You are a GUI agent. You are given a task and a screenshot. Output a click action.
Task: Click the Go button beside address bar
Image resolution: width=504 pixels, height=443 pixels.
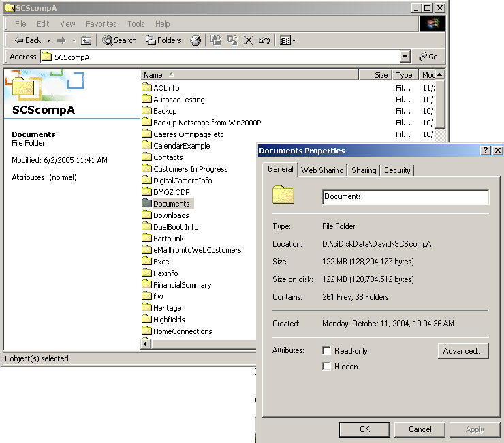point(428,57)
